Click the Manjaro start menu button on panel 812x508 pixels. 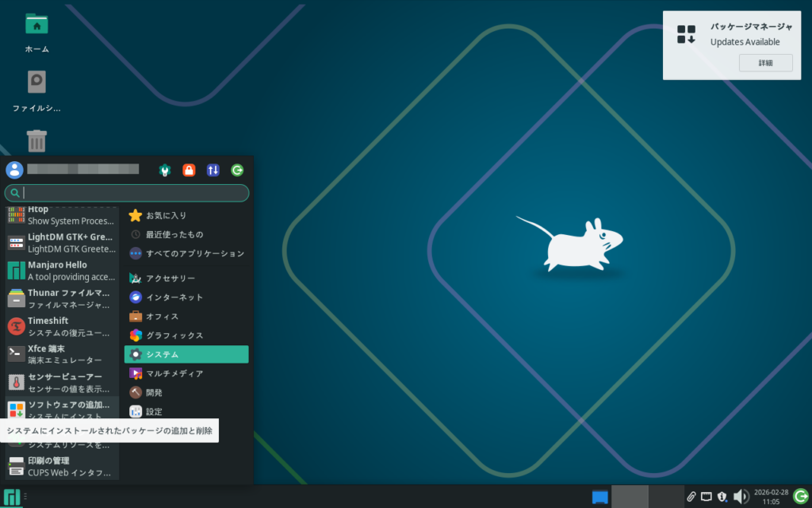pyautogui.click(x=13, y=497)
